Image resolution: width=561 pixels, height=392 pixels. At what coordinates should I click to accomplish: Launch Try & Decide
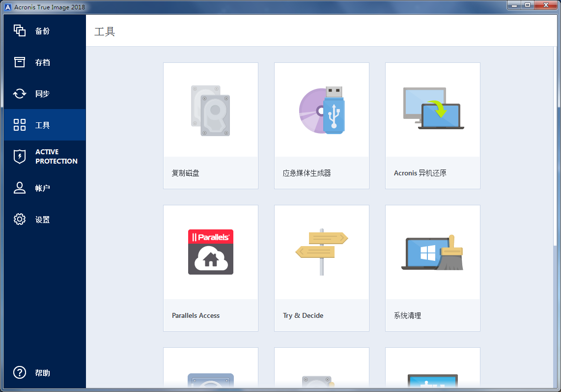321,268
